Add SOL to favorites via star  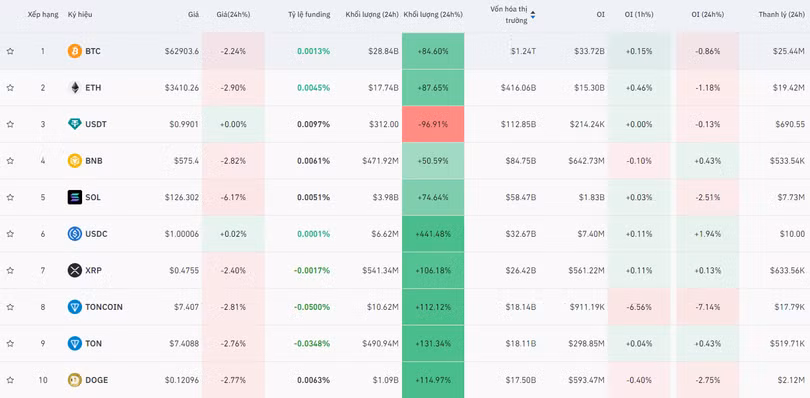(x=10, y=197)
